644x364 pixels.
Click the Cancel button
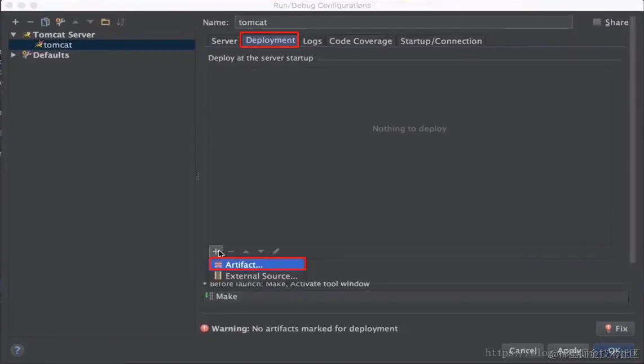(x=523, y=351)
